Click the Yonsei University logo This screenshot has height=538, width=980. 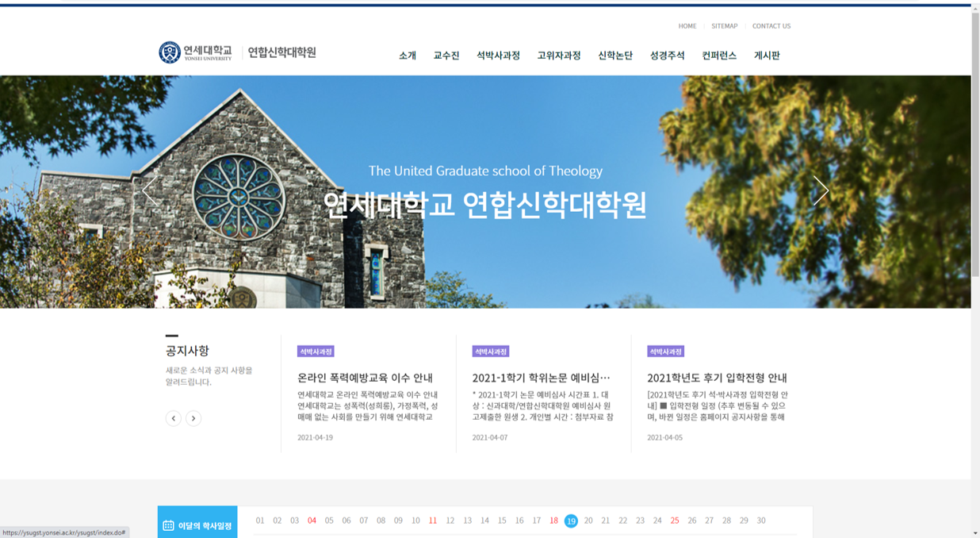(196, 52)
